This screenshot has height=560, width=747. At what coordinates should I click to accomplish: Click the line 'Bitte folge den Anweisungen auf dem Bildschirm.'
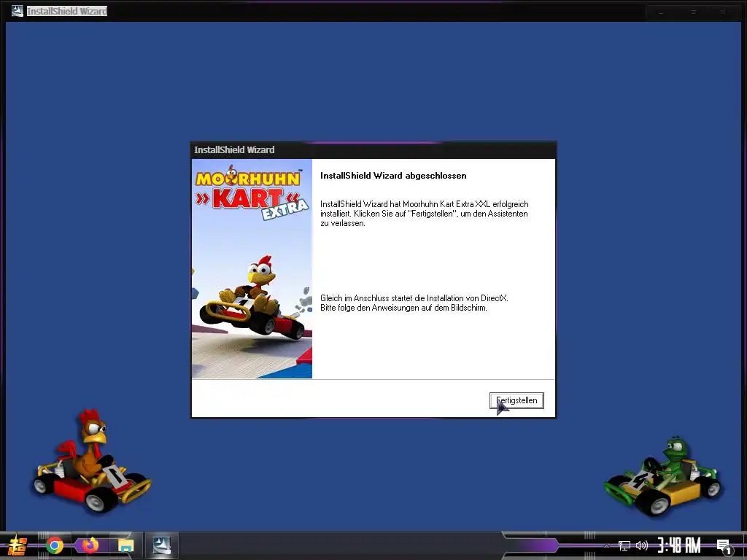coord(403,308)
